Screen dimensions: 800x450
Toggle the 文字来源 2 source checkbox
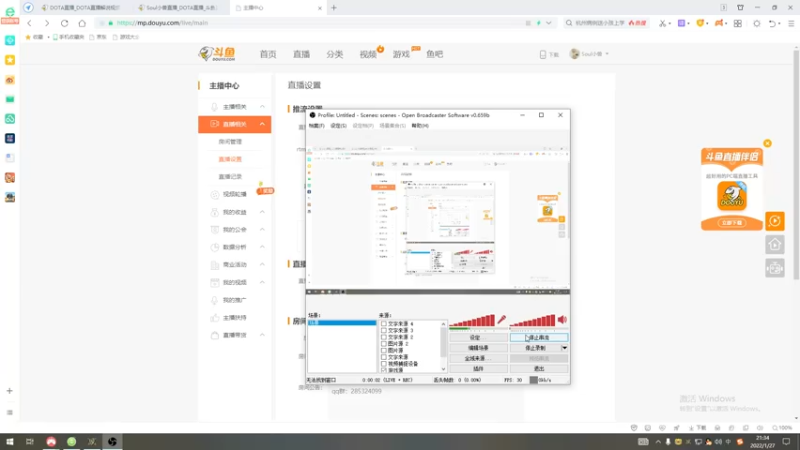click(x=384, y=337)
